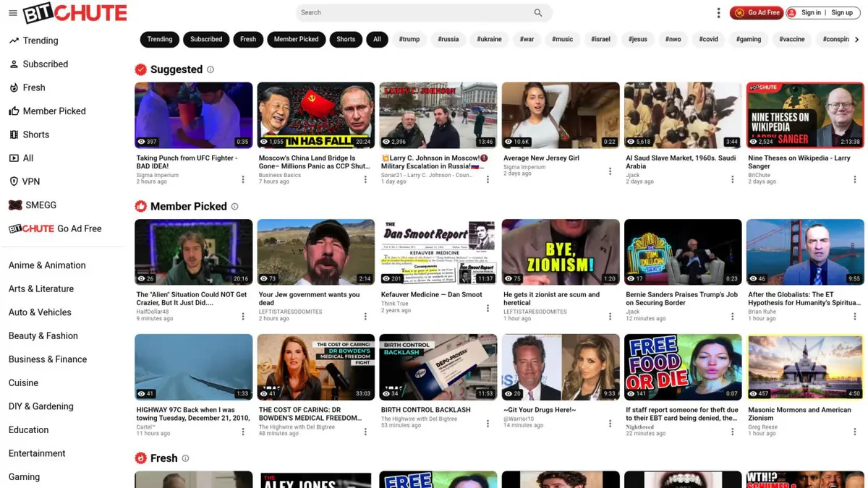The width and height of the screenshot is (868, 488).
Task: Open options for Al Saud Slave Market video
Action: 732,179
